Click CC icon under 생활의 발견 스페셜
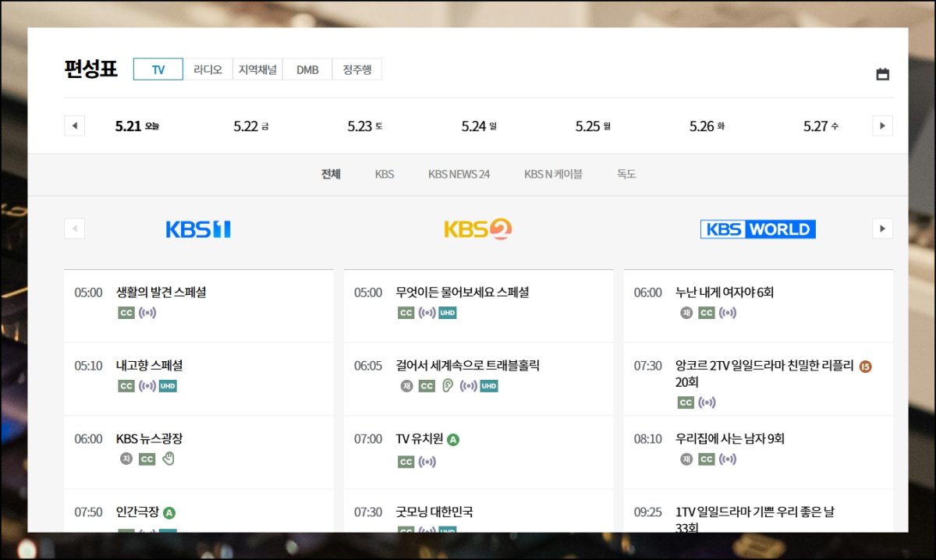This screenshot has width=936, height=560. [x=126, y=313]
